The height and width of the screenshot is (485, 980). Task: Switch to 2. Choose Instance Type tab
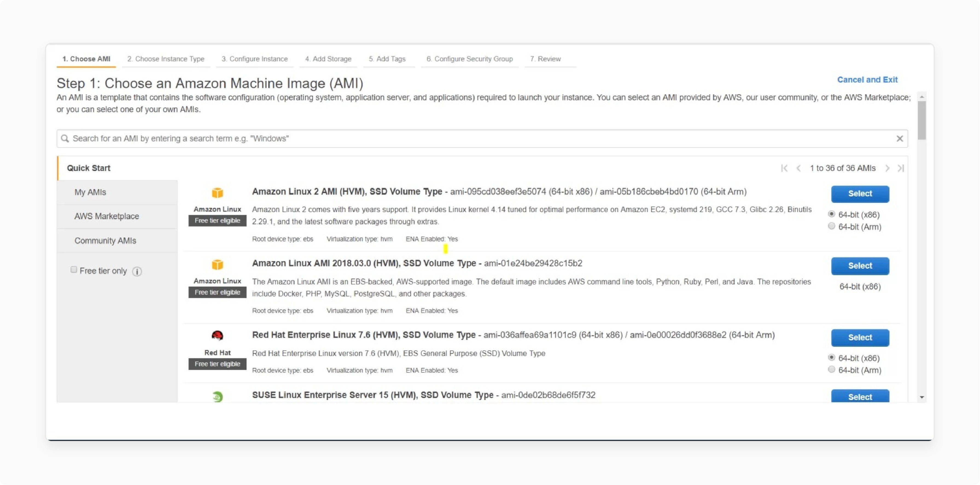[166, 59]
